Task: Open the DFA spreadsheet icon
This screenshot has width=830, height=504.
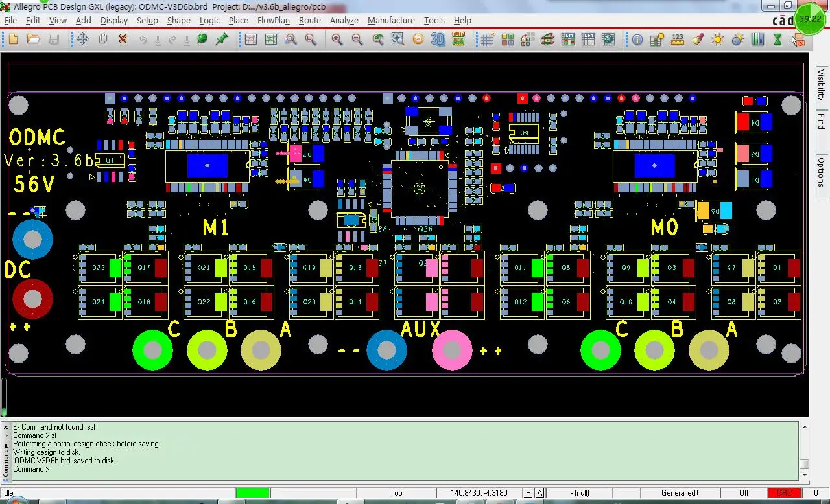Action: point(587,40)
